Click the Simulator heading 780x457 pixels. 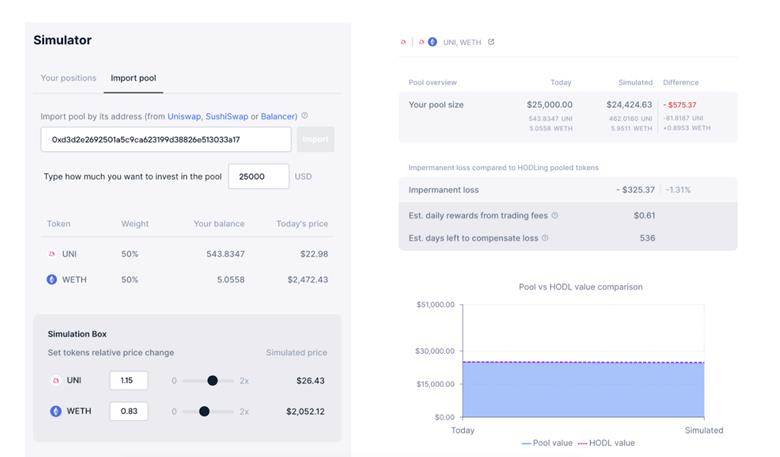(x=62, y=40)
